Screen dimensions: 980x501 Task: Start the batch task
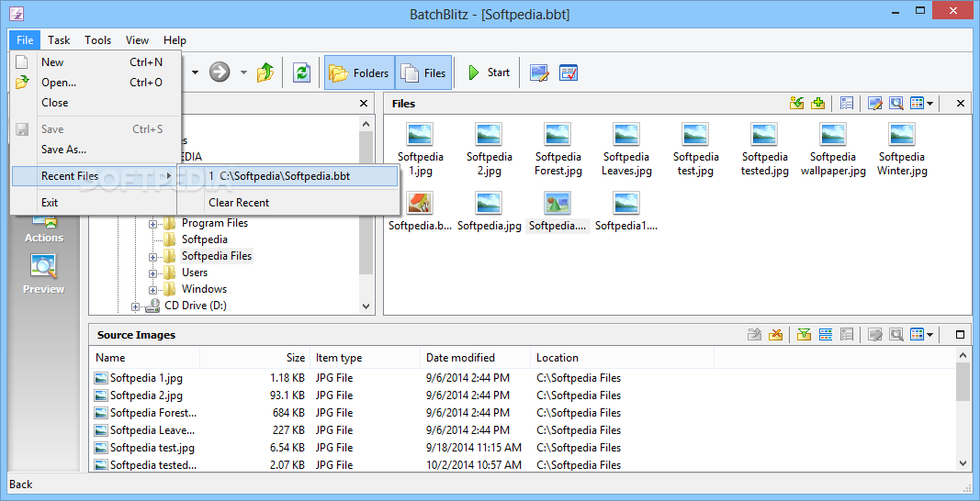[490, 73]
